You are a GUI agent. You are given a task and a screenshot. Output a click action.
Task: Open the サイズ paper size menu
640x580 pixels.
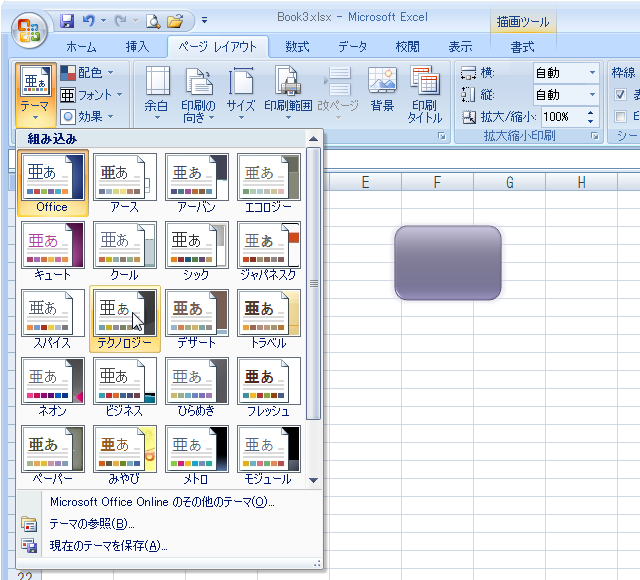[241, 94]
